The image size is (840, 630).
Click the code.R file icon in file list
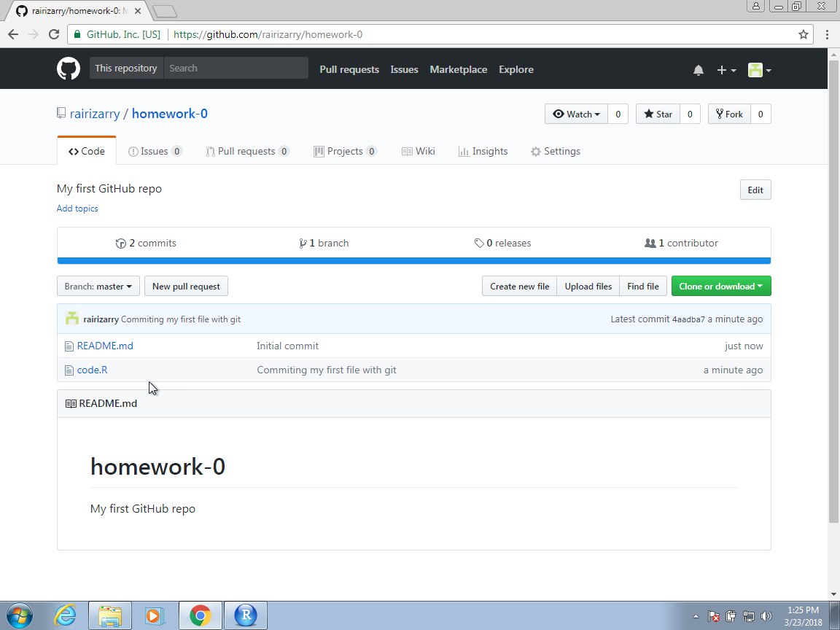69,370
